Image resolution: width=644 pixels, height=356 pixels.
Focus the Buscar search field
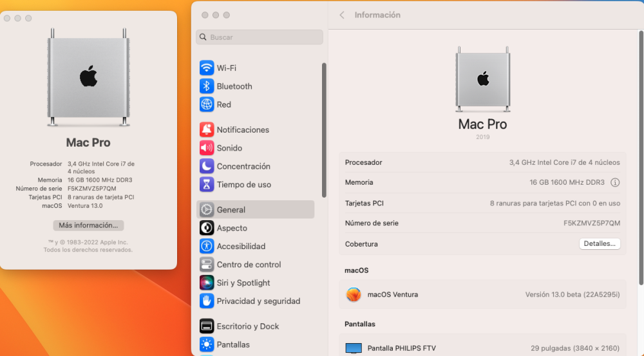[x=260, y=37]
